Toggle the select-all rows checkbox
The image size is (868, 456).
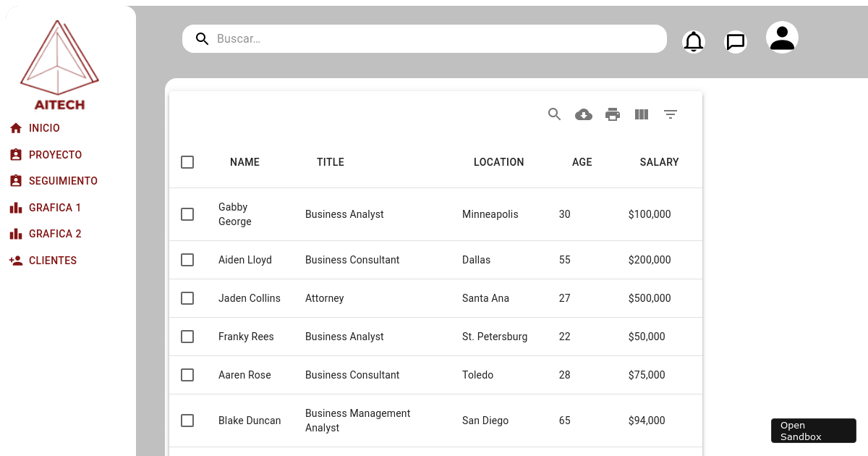coord(187,162)
